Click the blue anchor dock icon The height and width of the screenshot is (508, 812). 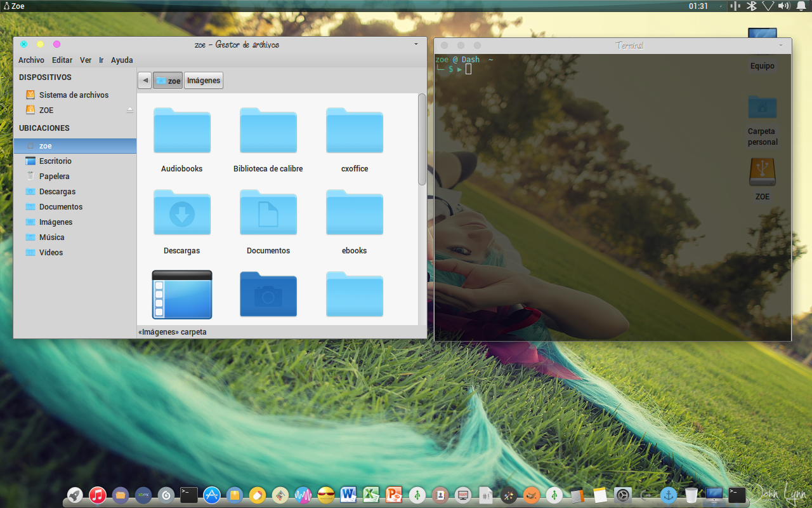[x=669, y=495]
